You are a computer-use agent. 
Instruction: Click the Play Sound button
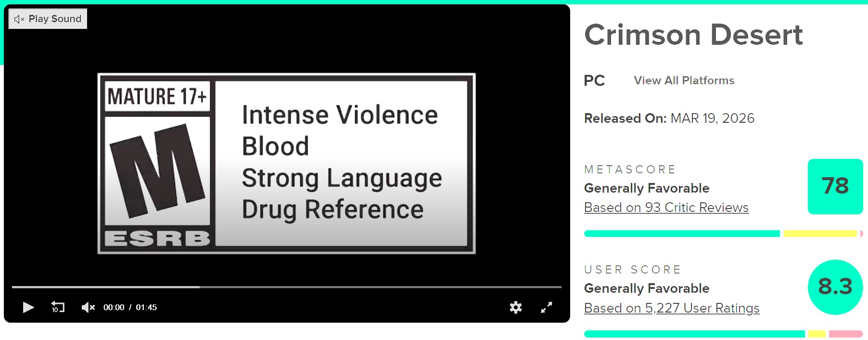[x=48, y=19]
